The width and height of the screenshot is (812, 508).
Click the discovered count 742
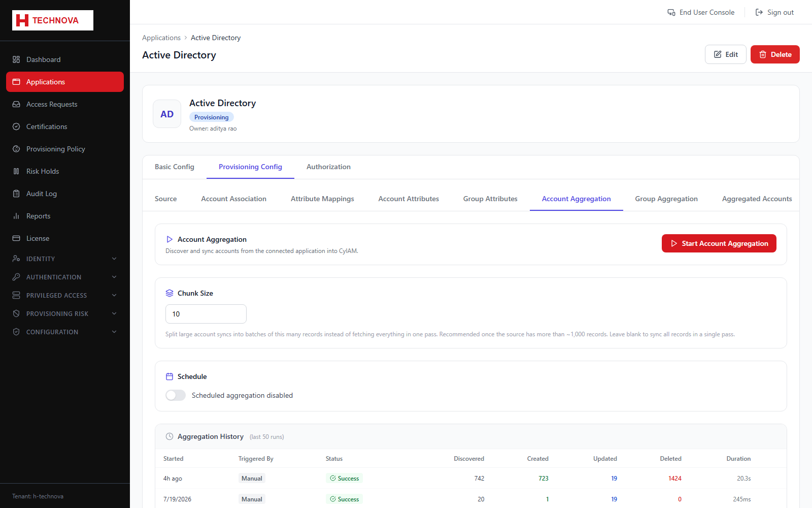(479, 479)
